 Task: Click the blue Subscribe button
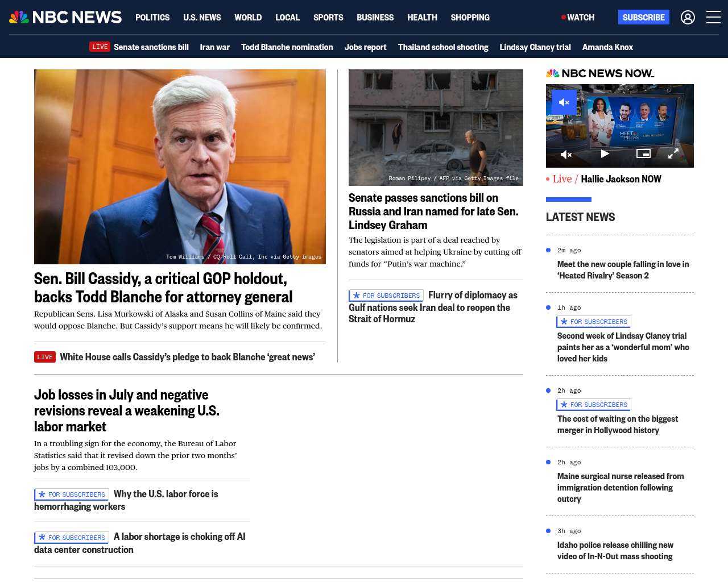[644, 17]
